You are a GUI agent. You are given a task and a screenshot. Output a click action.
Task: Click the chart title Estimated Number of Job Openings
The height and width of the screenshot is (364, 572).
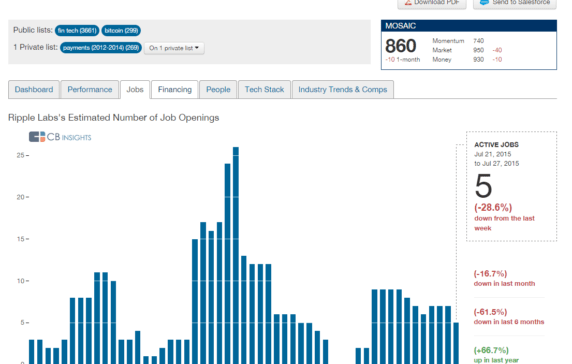coord(113,118)
